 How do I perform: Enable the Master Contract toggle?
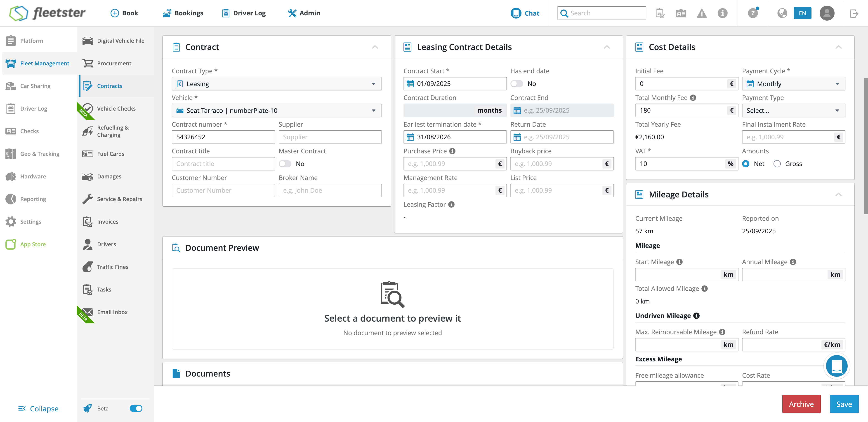(285, 164)
